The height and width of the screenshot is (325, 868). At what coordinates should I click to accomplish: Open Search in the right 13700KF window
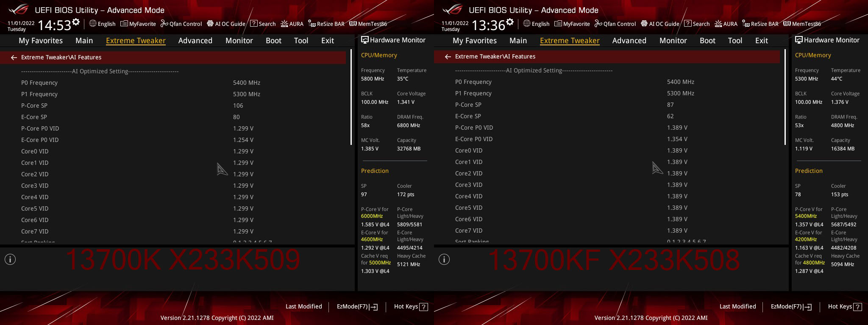[697, 24]
